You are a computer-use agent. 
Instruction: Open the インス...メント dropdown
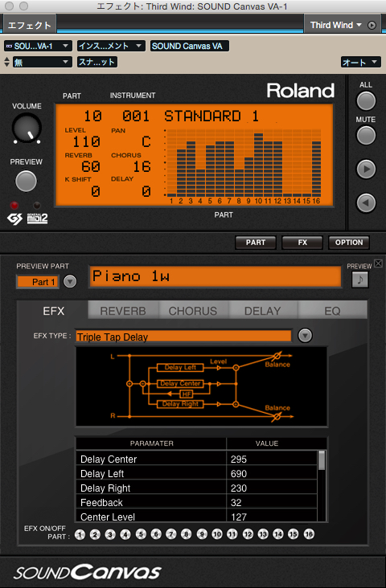click(x=111, y=46)
